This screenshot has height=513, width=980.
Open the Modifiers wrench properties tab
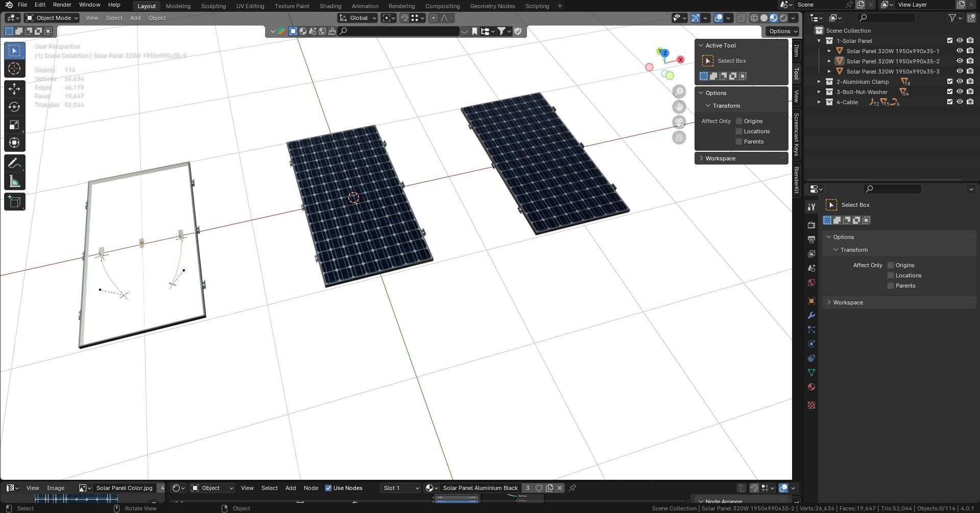[811, 315]
